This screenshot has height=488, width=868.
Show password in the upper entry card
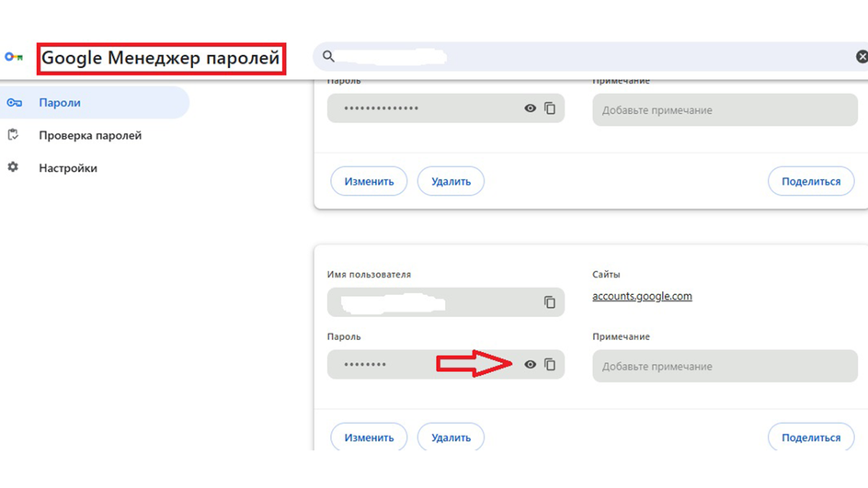click(x=530, y=108)
